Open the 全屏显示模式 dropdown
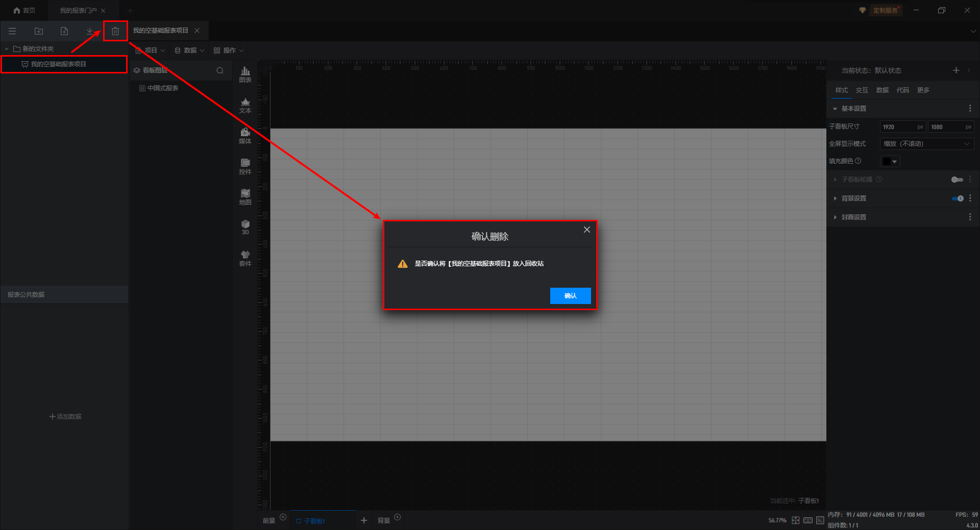This screenshot has height=530, width=980. pos(926,144)
